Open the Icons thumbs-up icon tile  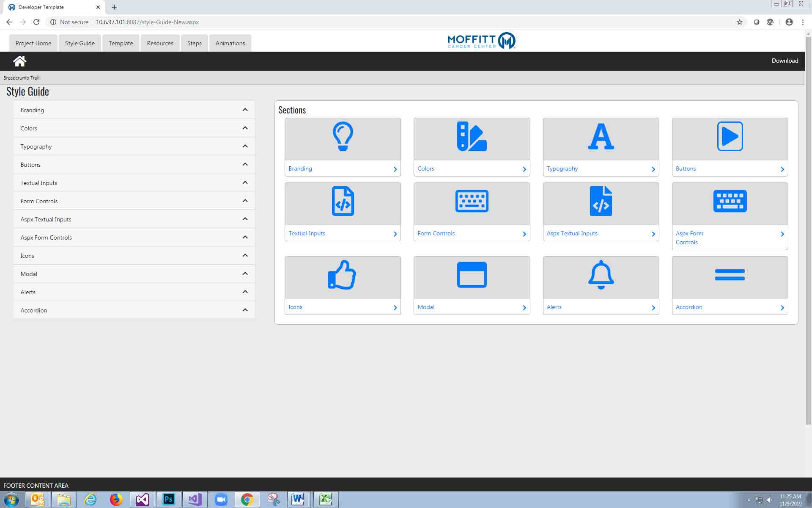click(343, 275)
